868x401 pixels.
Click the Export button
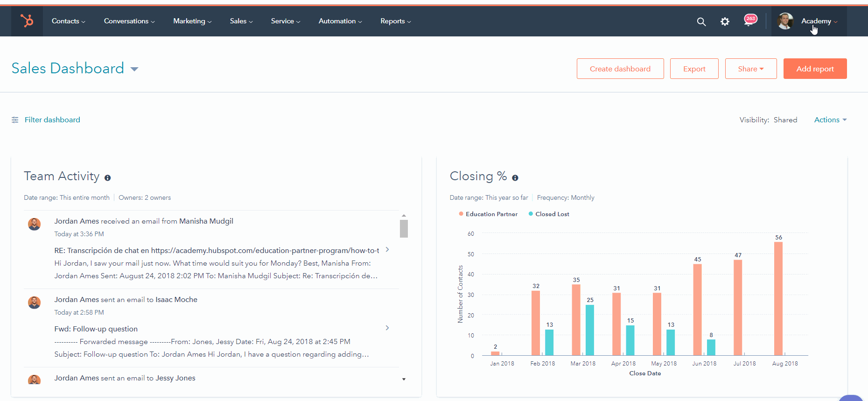[694, 69]
